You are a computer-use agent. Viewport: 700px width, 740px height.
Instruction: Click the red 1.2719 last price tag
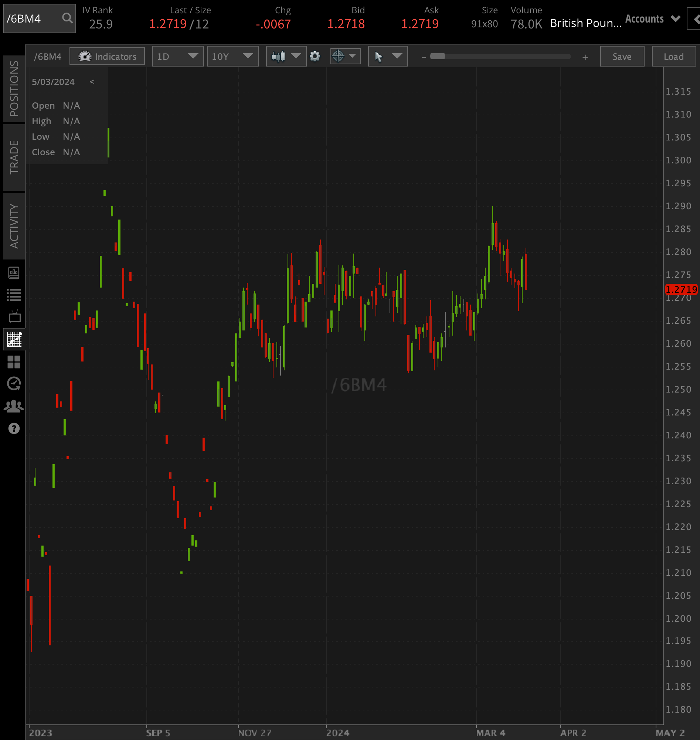pos(681,289)
